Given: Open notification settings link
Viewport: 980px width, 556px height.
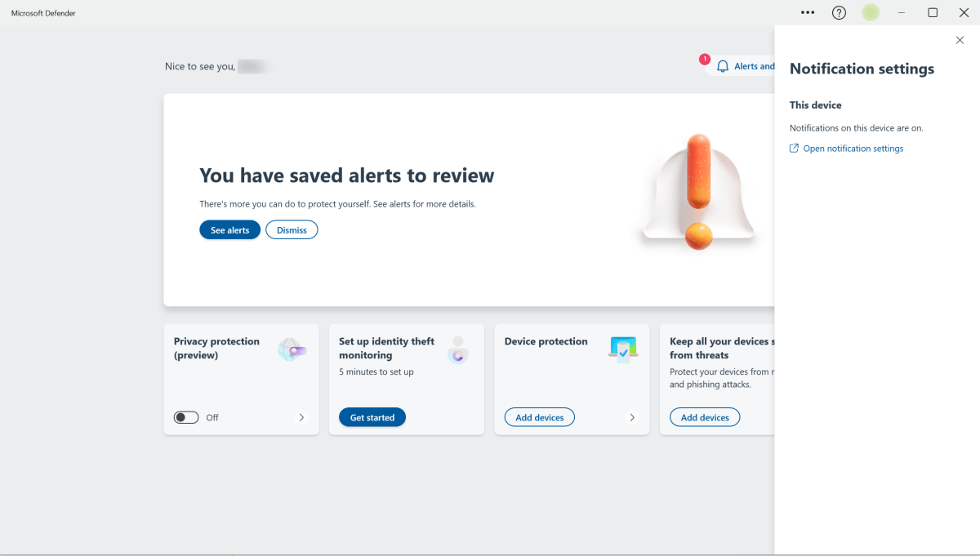Looking at the screenshot, I should pos(853,149).
